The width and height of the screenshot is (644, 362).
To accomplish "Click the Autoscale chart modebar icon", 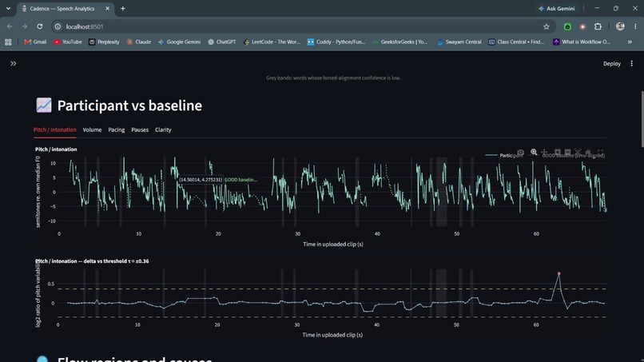I will coord(578,152).
